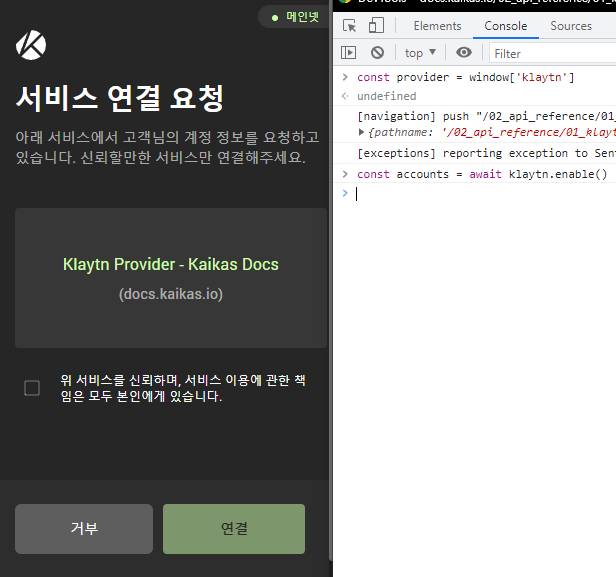Click the [navigation] push log entry

click(486, 116)
